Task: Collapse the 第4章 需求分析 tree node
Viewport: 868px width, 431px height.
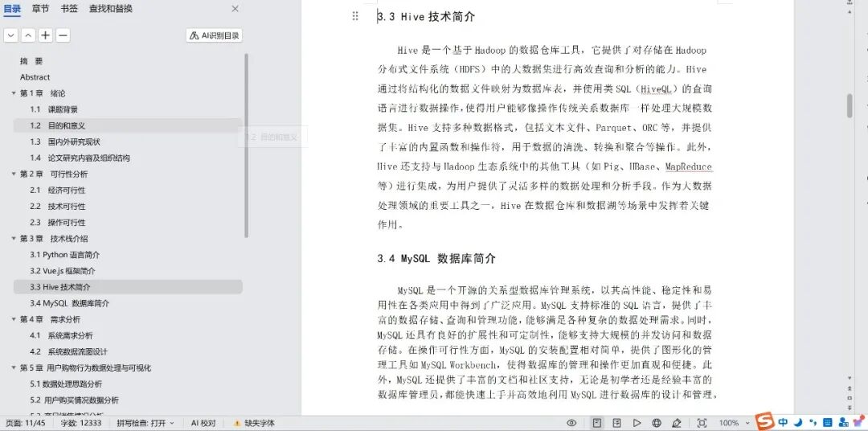Action: click(x=14, y=320)
